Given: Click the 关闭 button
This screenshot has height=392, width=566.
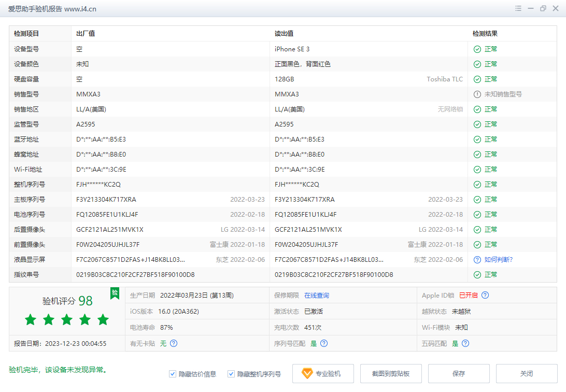Looking at the screenshot, I should click(x=527, y=373).
